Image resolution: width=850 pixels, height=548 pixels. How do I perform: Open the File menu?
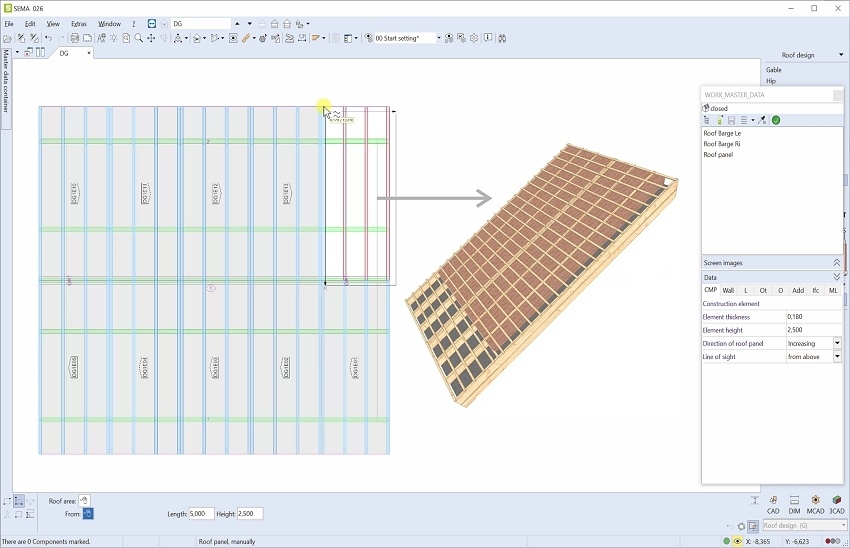pyautogui.click(x=9, y=24)
